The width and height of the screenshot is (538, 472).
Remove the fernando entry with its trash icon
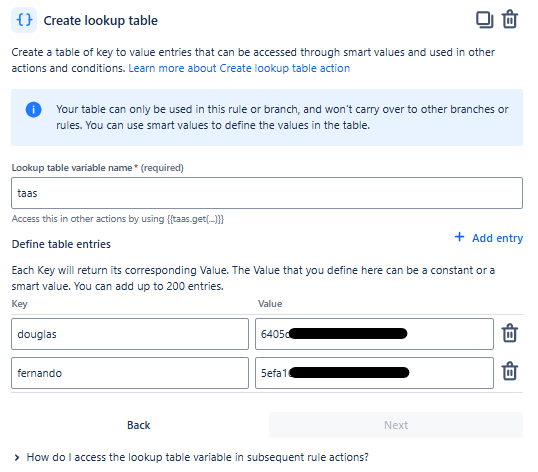tap(510, 371)
